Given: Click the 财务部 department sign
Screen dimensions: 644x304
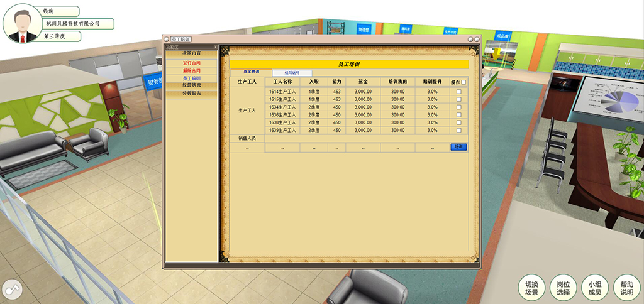Looking at the screenshot, I should 154,82.
